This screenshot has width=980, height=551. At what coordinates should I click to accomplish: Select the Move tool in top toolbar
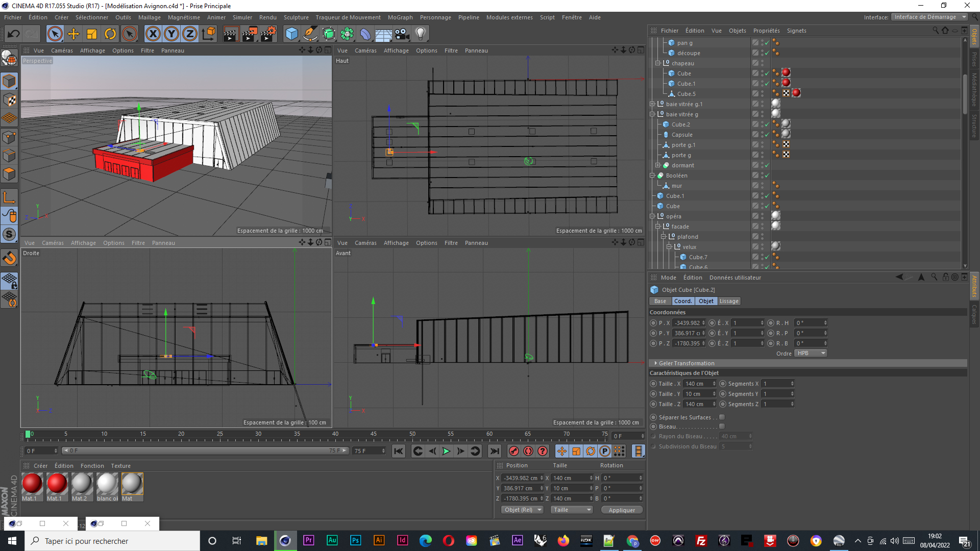tap(73, 34)
